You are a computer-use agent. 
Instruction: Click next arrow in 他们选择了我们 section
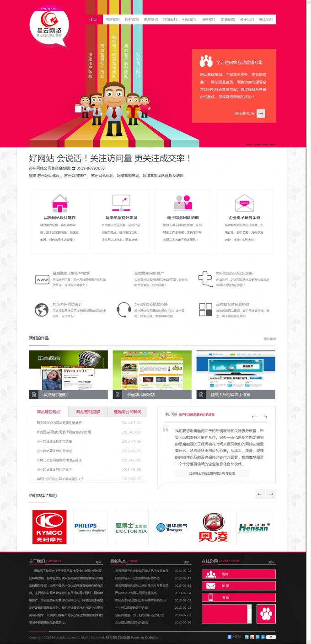[x=271, y=494]
